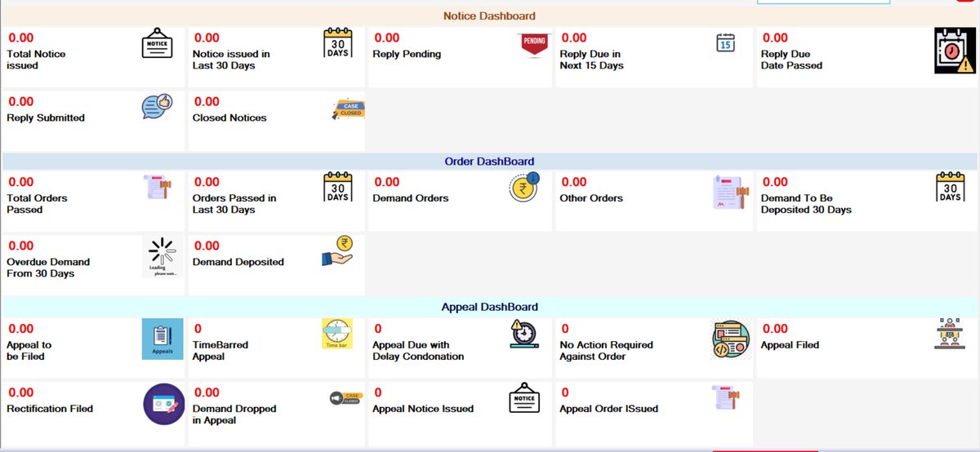Select the Demand Orders label
Viewport: 980px width, 452px height.
pyautogui.click(x=411, y=198)
